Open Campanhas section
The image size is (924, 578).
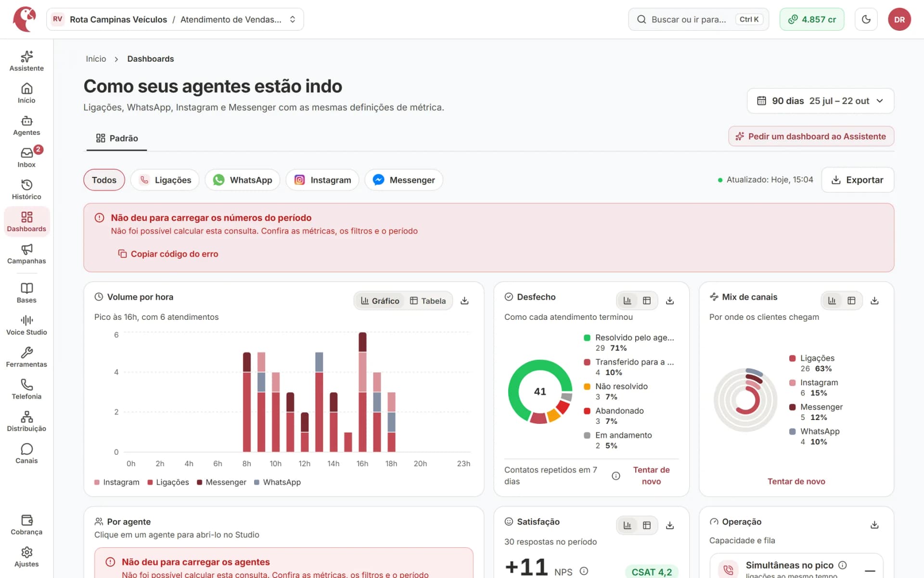point(26,254)
